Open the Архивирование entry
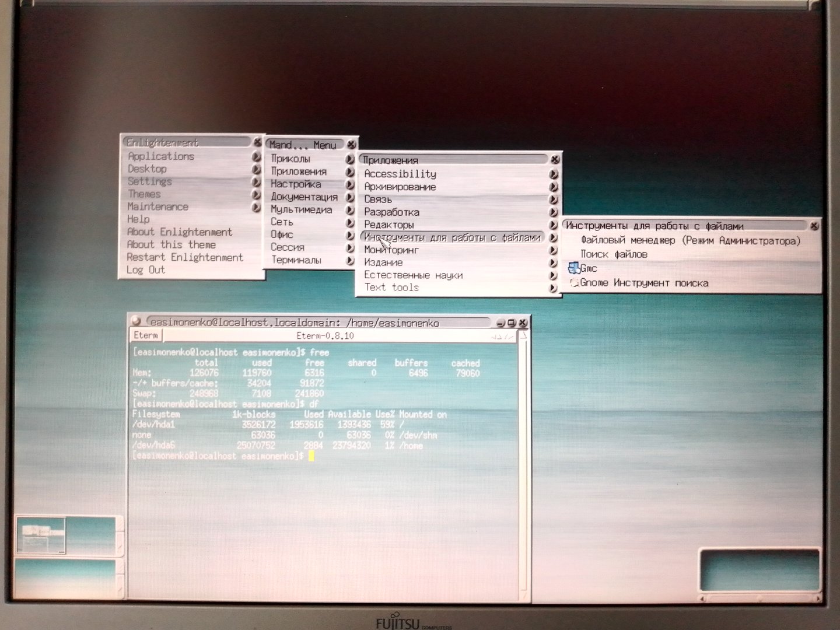The image size is (840, 630). click(x=400, y=187)
